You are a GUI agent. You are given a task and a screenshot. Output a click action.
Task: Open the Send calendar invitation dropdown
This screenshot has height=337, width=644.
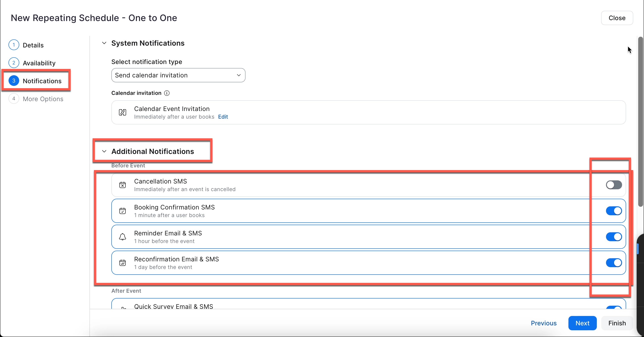[178, 75]
